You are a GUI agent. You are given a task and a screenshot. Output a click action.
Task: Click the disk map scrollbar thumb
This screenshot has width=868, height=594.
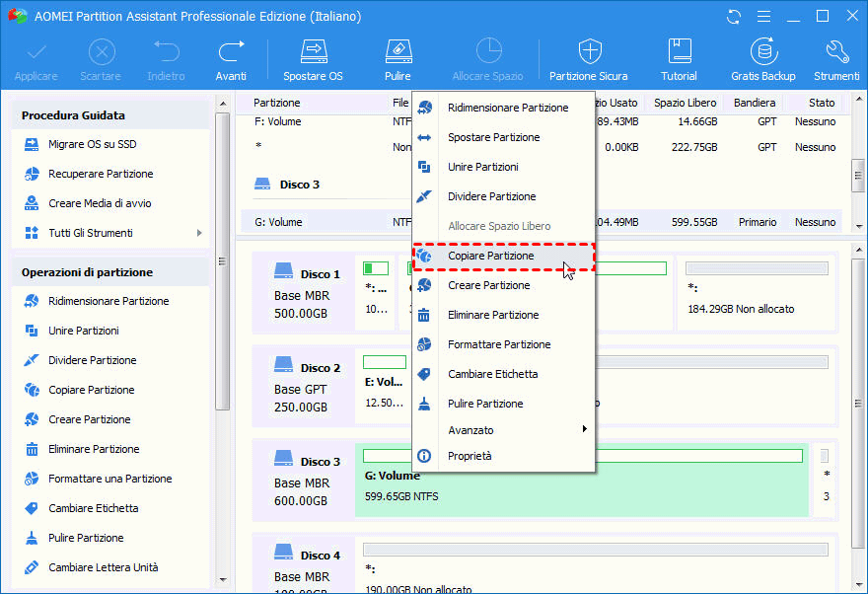[x=858, y=404]
